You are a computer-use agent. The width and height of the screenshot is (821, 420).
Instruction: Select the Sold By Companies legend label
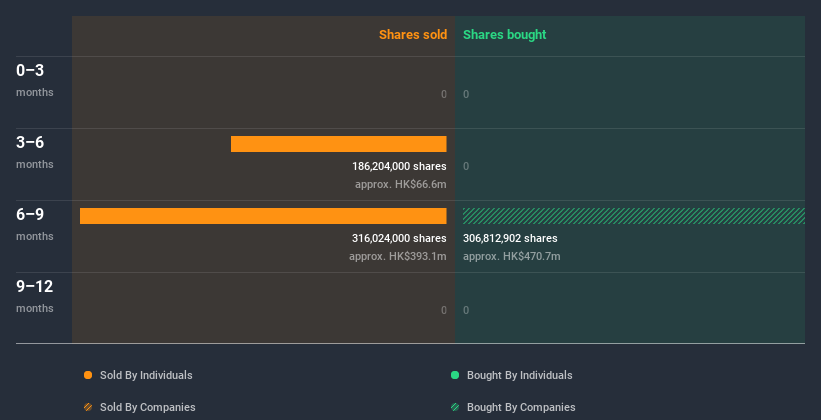click(148, 407)
